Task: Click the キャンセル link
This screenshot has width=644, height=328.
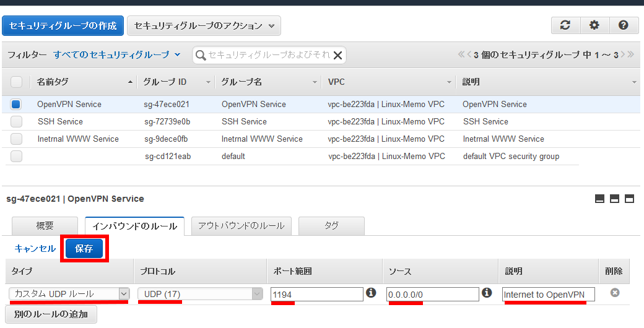Action: 35,248
